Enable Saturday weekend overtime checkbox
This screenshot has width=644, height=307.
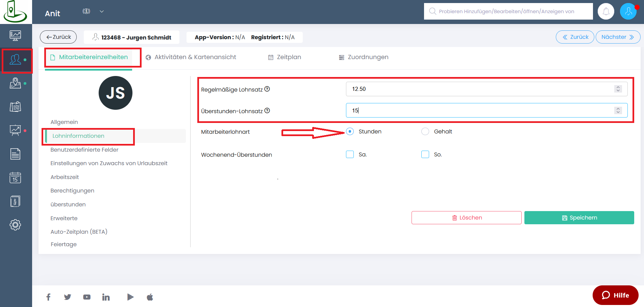[x=350, y=154]
